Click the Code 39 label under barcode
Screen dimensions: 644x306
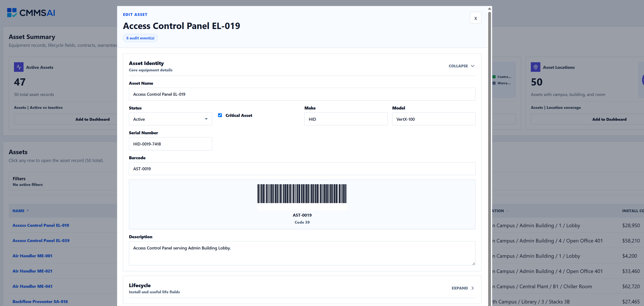302,222
